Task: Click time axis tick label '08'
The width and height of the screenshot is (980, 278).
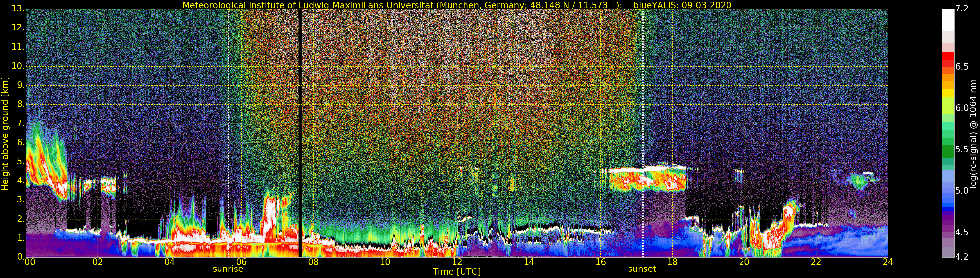Action: (x=313, y=262)
